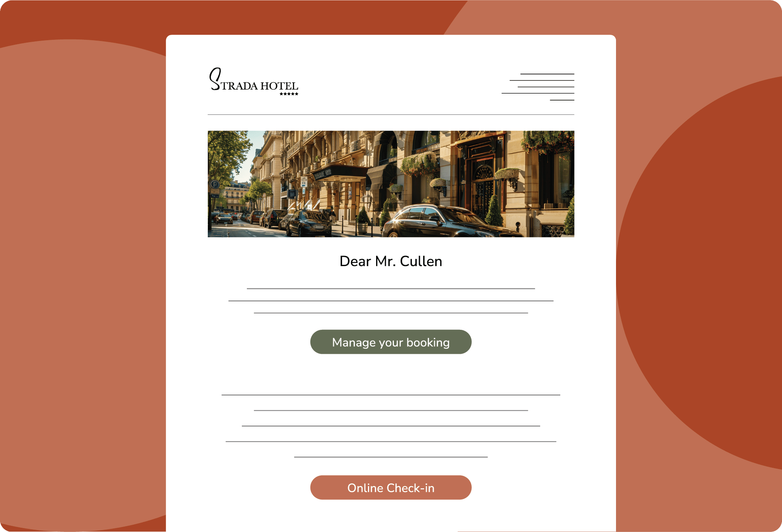View the hotel exterior thumbnail
782x532 pixels.
390,184
